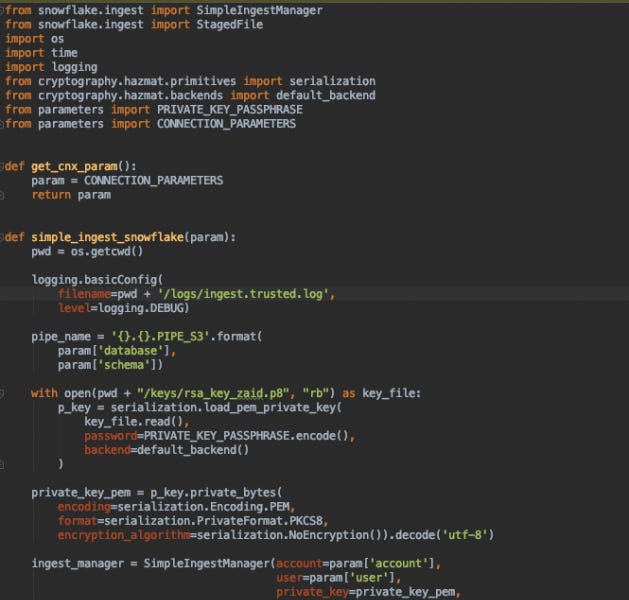Image resolution: width=629 pixels, height=600 pixels.
Task: Click 'PrivateFormat.PKCS8' value
Action: pyautogui.click(x=260, y=521)
